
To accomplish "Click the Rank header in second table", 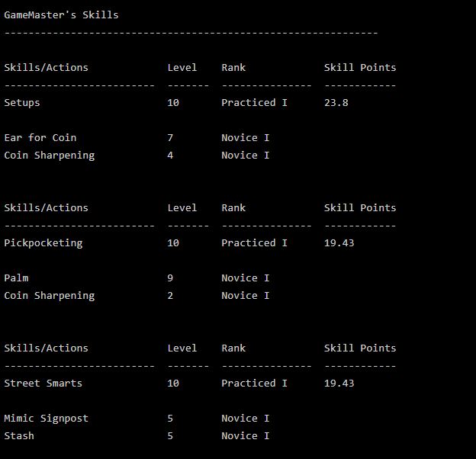I will [x=233, y=208].
